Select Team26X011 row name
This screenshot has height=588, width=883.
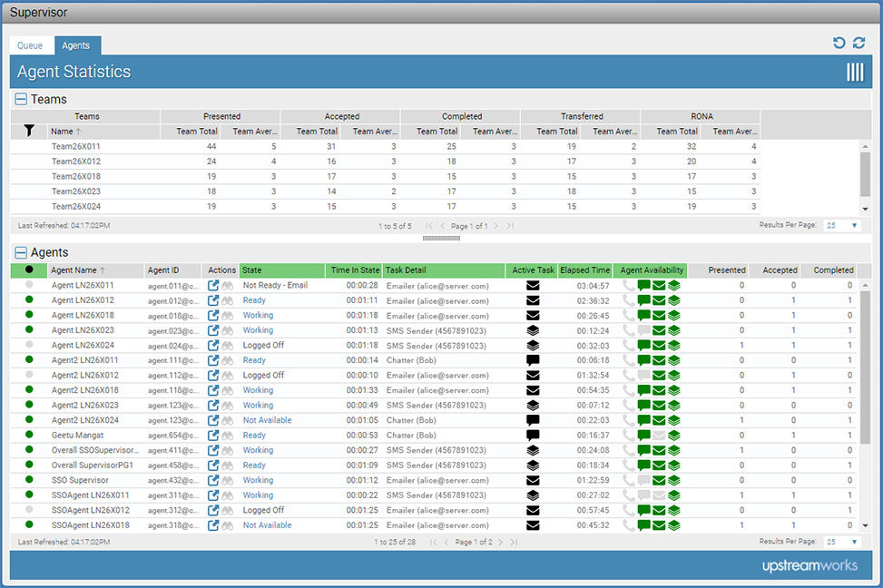(76, 146)
